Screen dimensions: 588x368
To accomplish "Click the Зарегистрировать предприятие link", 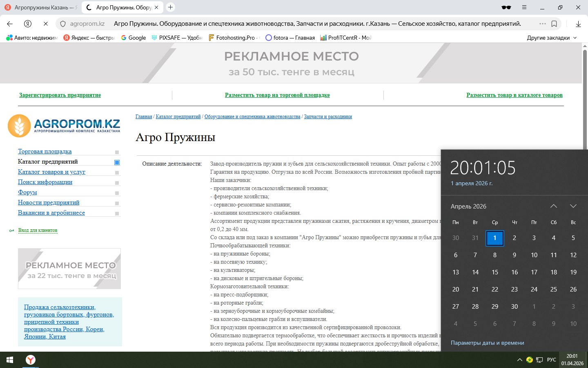I will pos(60,95).
